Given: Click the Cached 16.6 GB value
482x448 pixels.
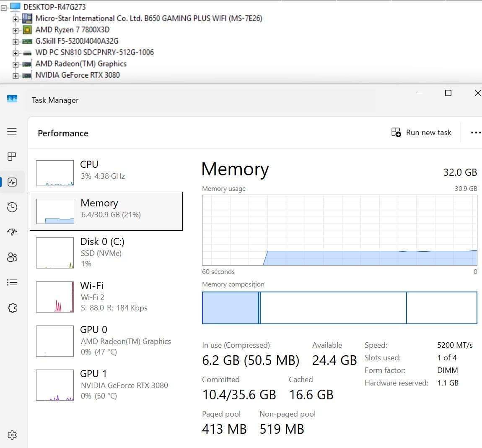Looking at the screenshot, I should 311,394.
